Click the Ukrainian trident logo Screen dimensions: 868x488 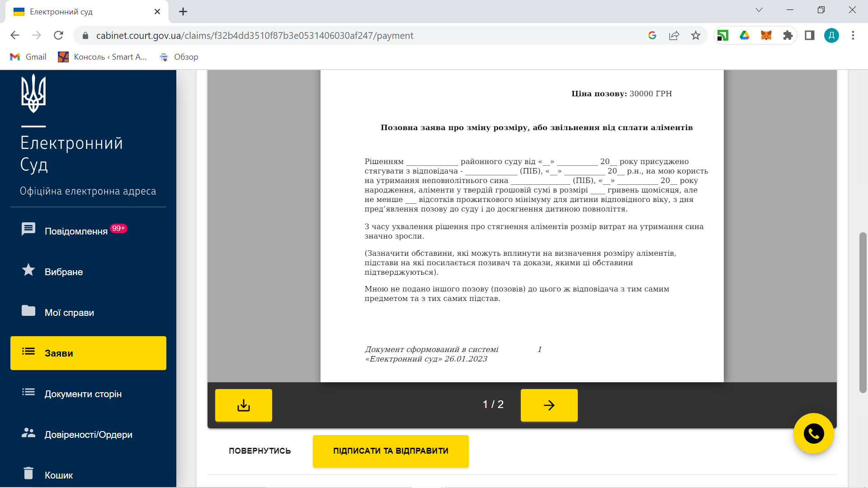click(x=33, y=94)
